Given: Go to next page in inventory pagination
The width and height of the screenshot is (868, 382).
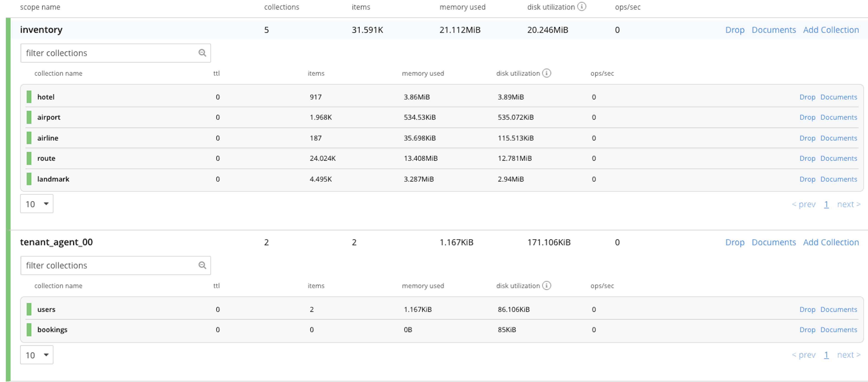Looking at the screenshot, I should pos(849,204).
